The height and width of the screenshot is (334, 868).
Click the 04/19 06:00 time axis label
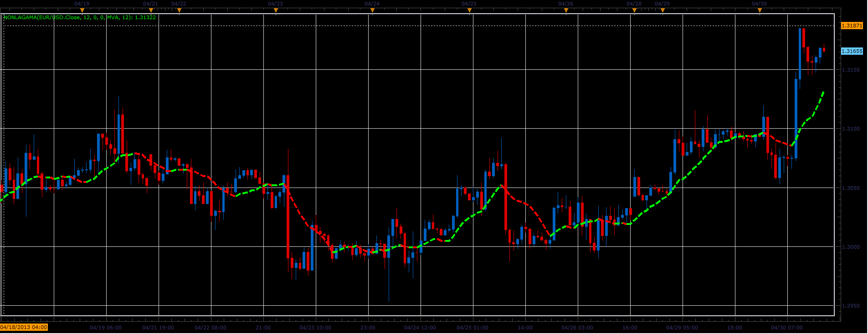point(106,328)
